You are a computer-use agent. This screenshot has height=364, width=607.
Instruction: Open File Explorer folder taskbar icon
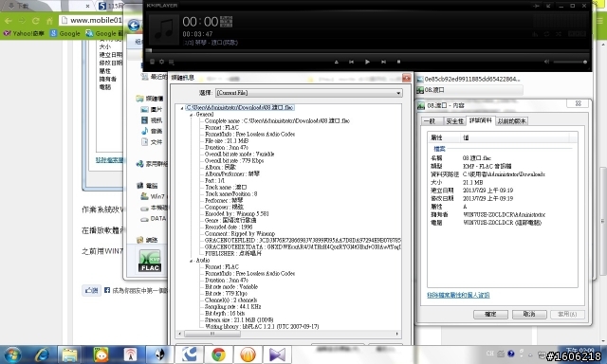70,355
